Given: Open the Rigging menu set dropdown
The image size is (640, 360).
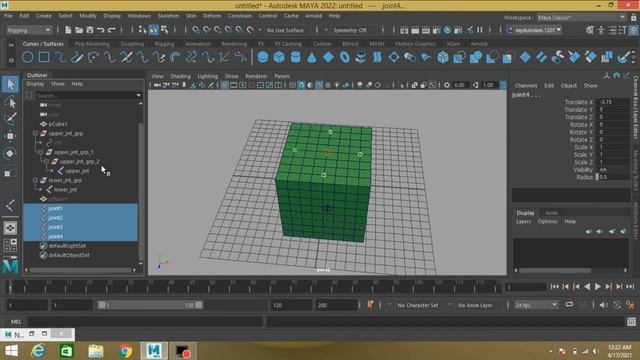Looking at the screenshot, I should [x=29, y=30].
